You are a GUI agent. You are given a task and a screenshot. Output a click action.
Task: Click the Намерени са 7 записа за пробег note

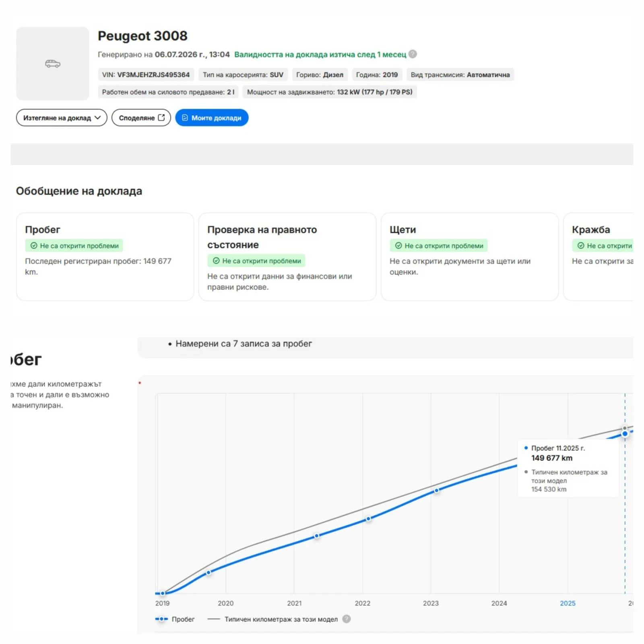tap(244, 344)
